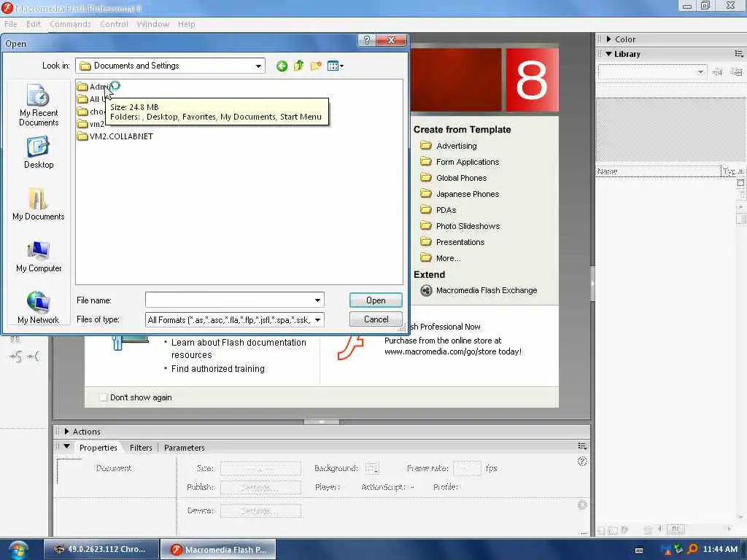Image resolution: width=747 pixels, height=560 pixels.
Task: Collapse the Properties panel triangle
Action: click(66, 447)
